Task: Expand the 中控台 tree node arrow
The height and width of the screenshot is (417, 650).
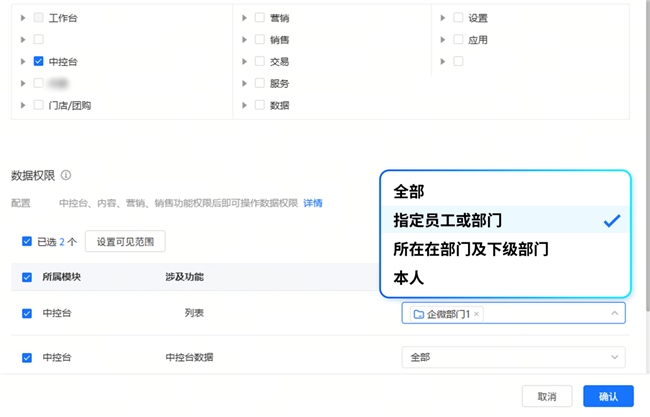Action: [23, 62]
